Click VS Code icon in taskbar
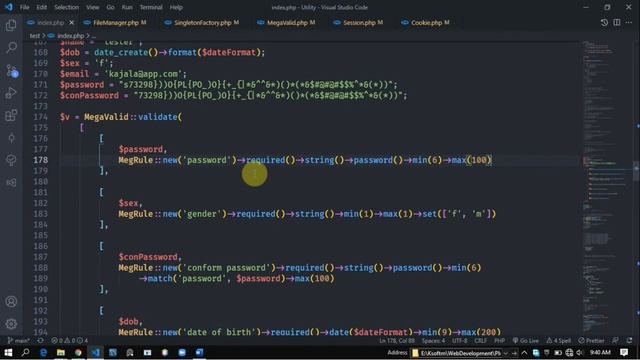The height and width of the screenshot is (360, 640). click(96, 352)
